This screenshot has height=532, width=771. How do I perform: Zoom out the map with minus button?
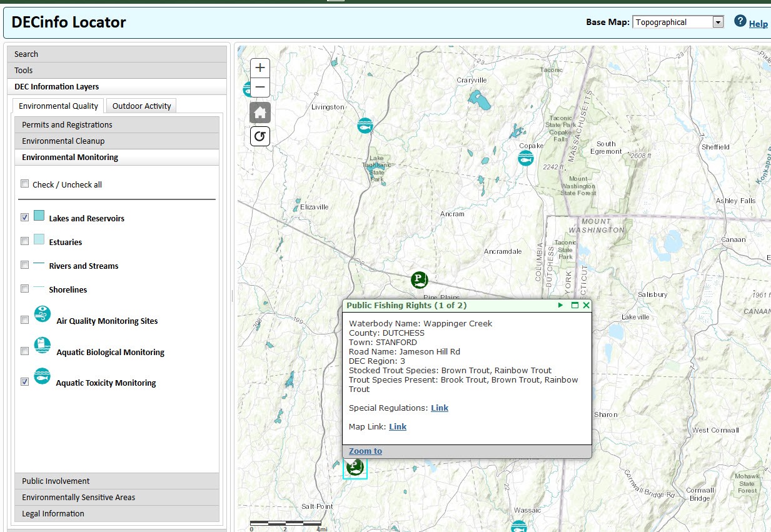260,87
